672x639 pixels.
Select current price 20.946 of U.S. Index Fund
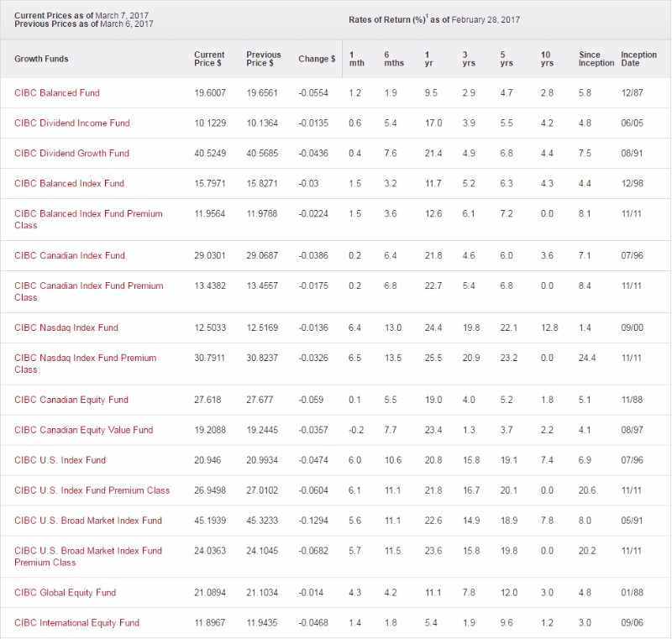[x=207, y=460]
